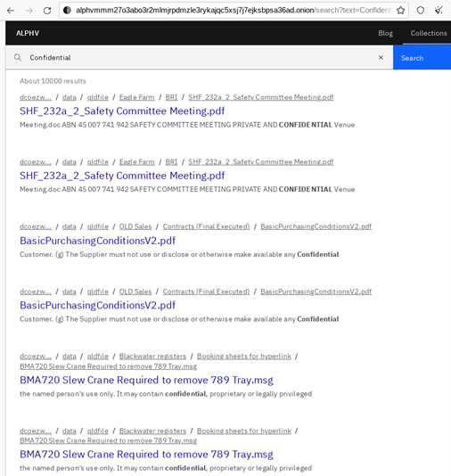Click Eagle Farm breadcrumb in first result
The height and width of the screenshot is (476, 451).
[x=136, y=97]
